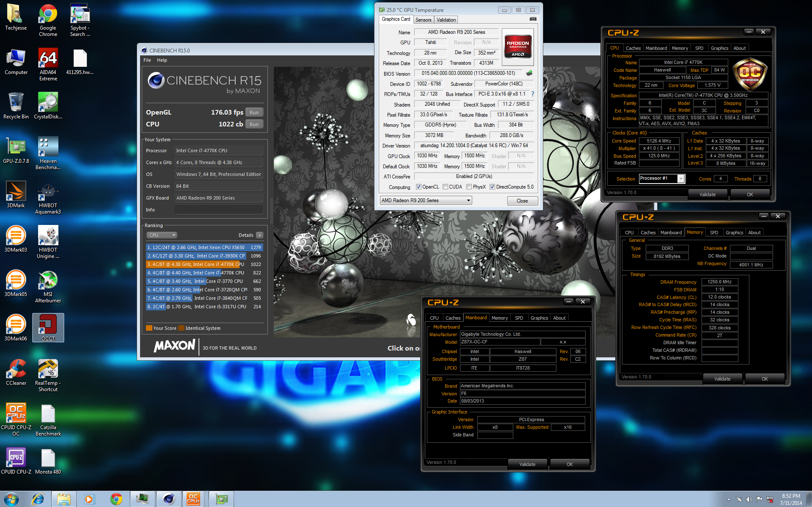Image resolution: width=812 pixels, height=507 pixels.
Task: Open HWBOT Unigine shortcut
Action: click(48, 242)
